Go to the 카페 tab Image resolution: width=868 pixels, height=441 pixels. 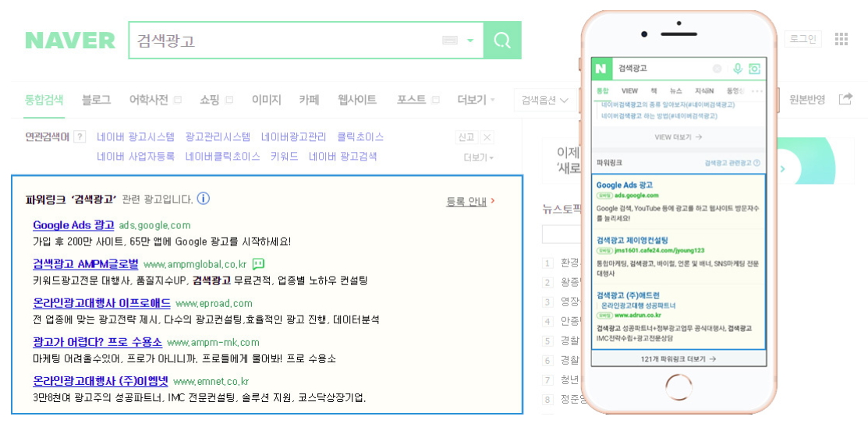coord(309,100)
